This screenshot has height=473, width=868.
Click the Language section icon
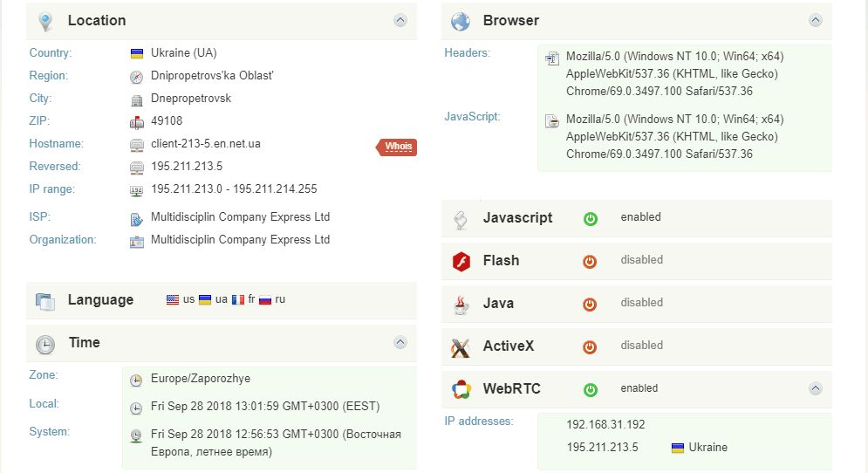point(45,301)
